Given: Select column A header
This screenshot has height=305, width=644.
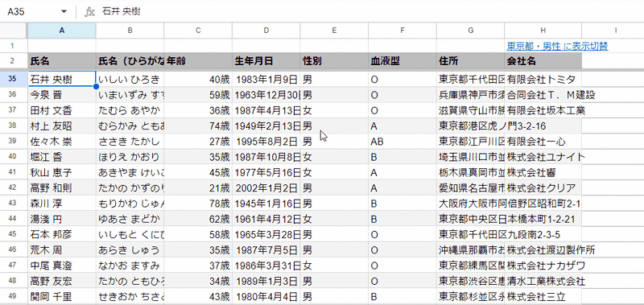Looking at the screenshot, I should click(x=62, y=30).
